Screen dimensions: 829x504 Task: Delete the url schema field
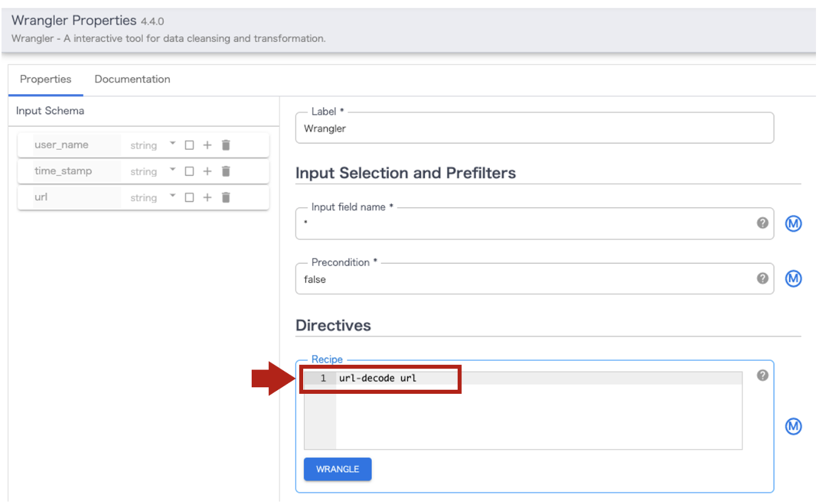point(226,197)
